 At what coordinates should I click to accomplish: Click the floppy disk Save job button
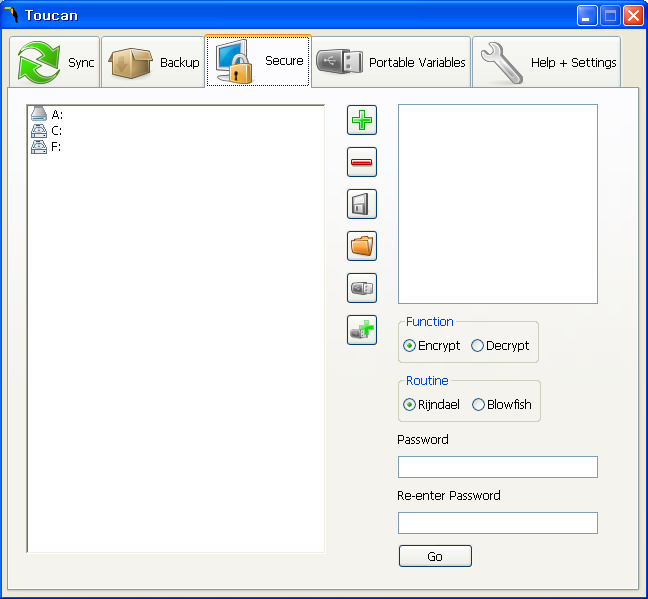[x=362, y=204]
